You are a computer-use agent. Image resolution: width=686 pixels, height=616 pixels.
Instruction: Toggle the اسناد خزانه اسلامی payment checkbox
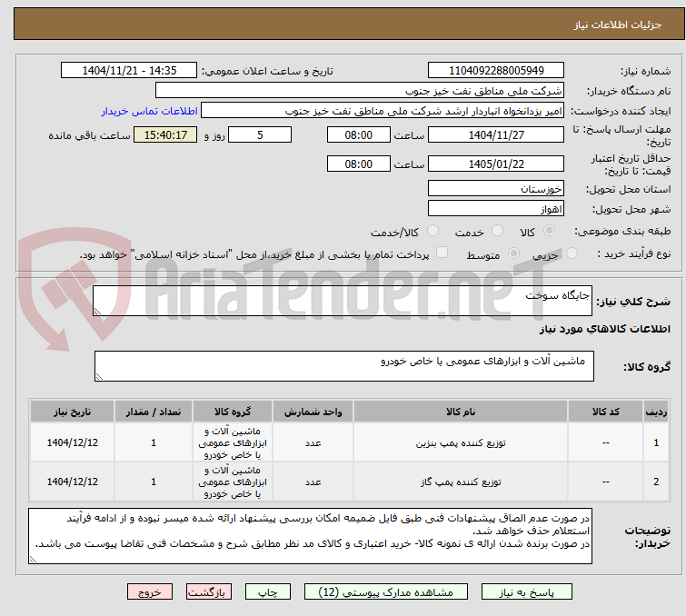tap(442, 252)
